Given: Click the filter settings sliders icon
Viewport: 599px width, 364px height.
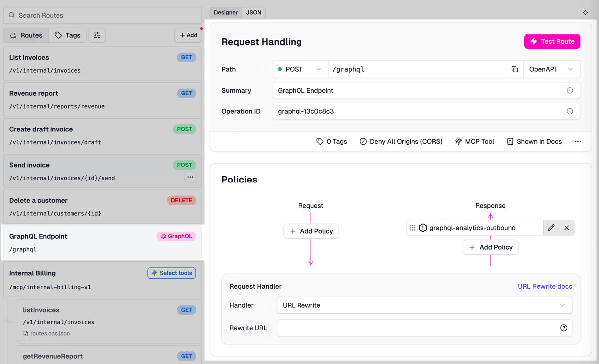Looking at the screenshot, I should pos(97,35).
